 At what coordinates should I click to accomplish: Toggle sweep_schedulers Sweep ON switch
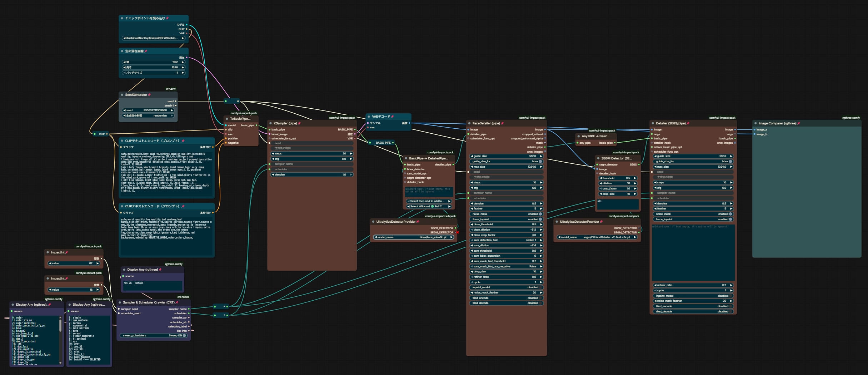point(184,336)
